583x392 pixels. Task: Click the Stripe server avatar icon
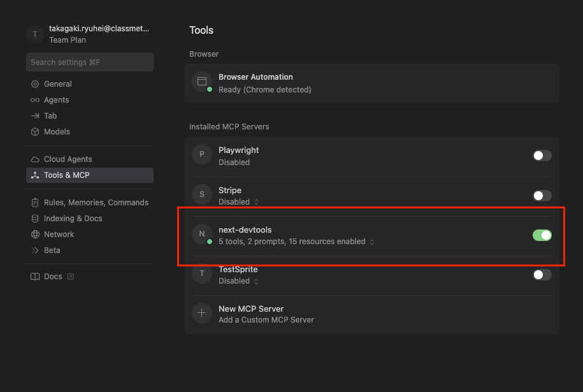(x=202, y=194)
